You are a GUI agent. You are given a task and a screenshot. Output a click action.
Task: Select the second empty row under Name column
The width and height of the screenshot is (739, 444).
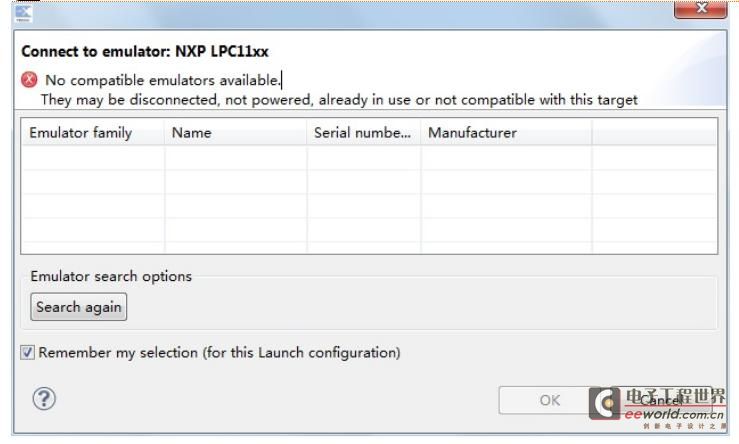click(x=236, y=181)
